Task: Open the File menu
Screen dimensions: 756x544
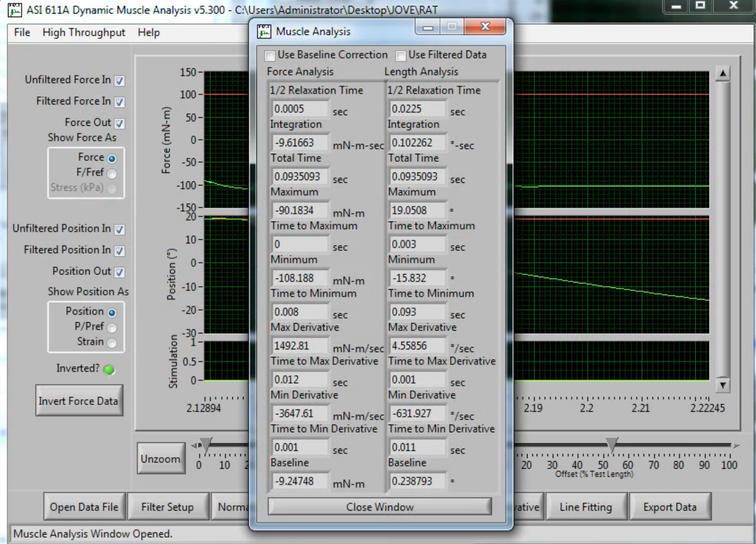Action: pyautogui.click(x=22, y=33)
